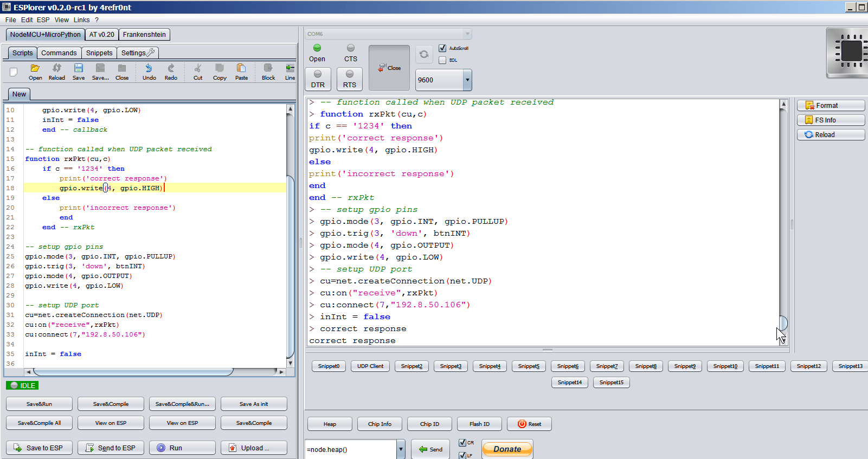The width and height of the screenshot is (868, 459).
Task: Open the ESP menu
Action: (43, 20)
